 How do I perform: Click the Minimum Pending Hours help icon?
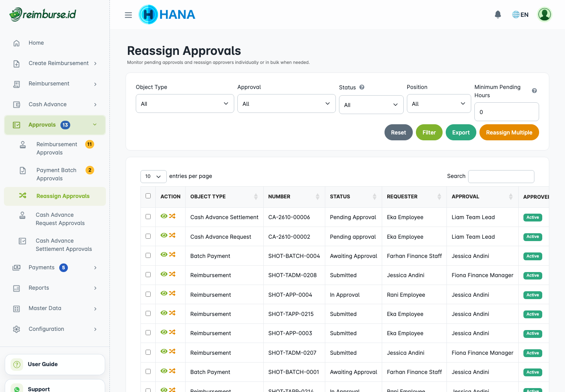534,91
